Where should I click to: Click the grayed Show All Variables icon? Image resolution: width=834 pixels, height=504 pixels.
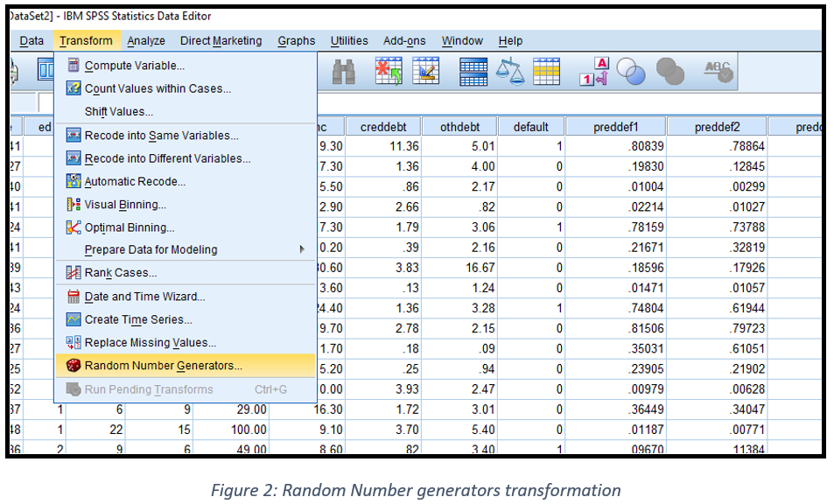point(669,72)
